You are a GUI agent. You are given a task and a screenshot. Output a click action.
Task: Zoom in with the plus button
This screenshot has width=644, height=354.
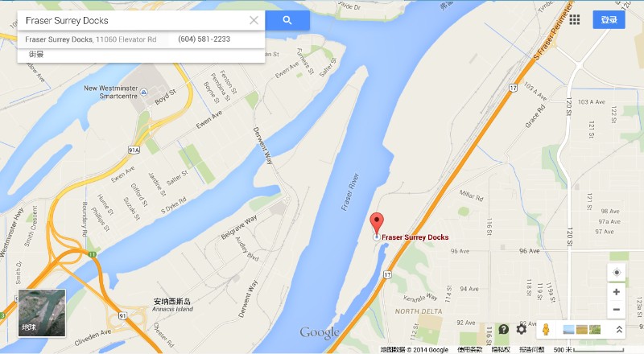(x=616, y=292)
